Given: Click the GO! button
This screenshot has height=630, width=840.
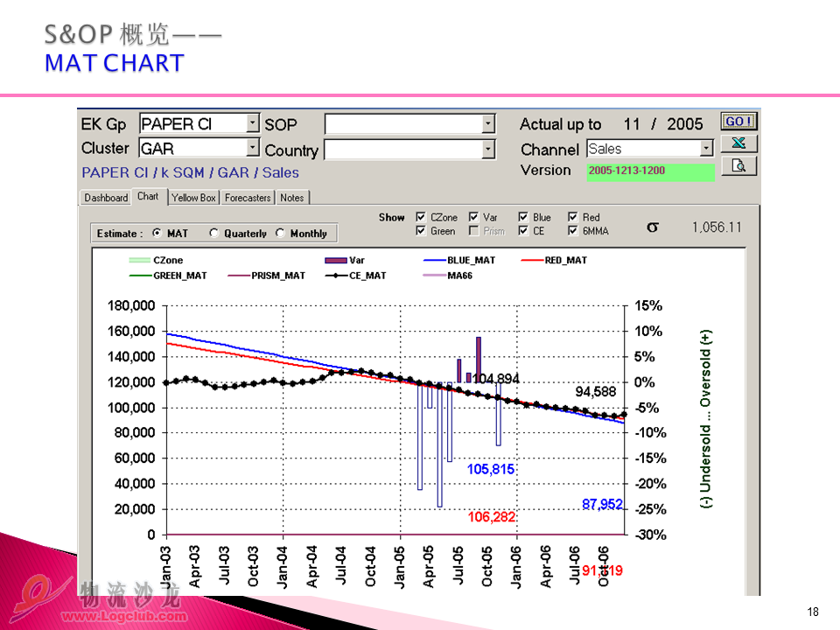Looking at the screenshot, I should click(x=738, y=122).
